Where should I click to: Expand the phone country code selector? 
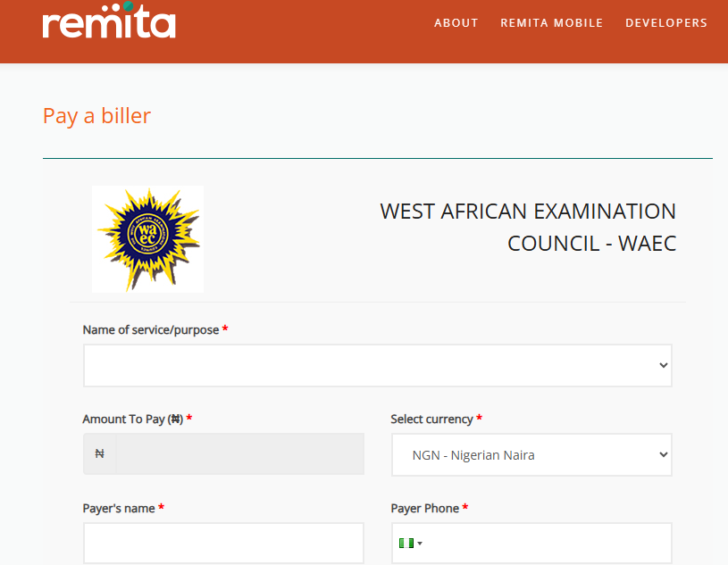click(413, 543)
